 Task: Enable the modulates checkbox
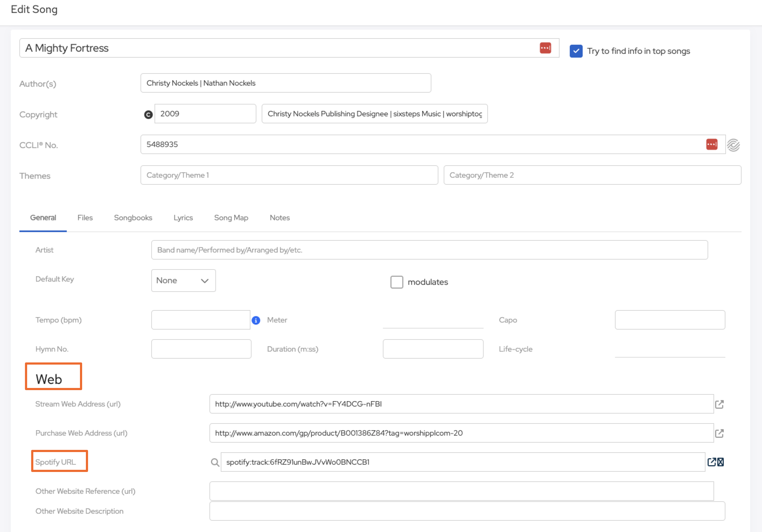(x=397, y=282)
